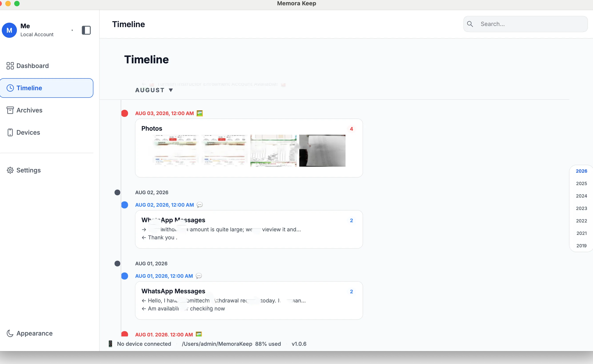Image resolution: width=593 pixels, height=364 pixels.
Task: Expand the AUGUST month dropdown triangle
Action: [171, 90]
